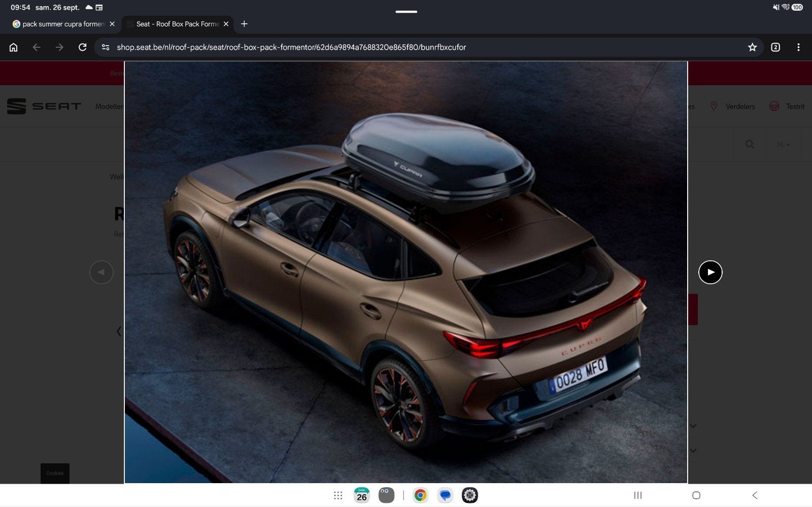Open Chrome from the taskbar
Image resolution: width=812 pixels, height=507 pixels.
click(420, 495)
